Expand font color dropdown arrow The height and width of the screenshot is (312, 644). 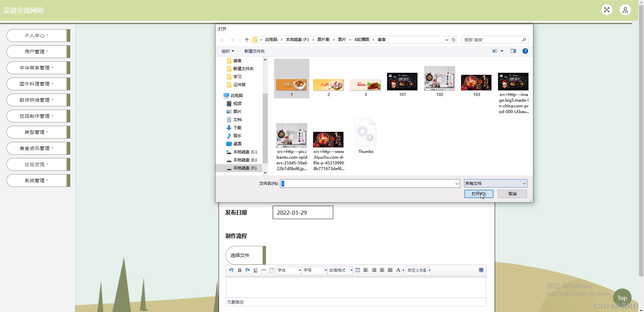[403, 270]
